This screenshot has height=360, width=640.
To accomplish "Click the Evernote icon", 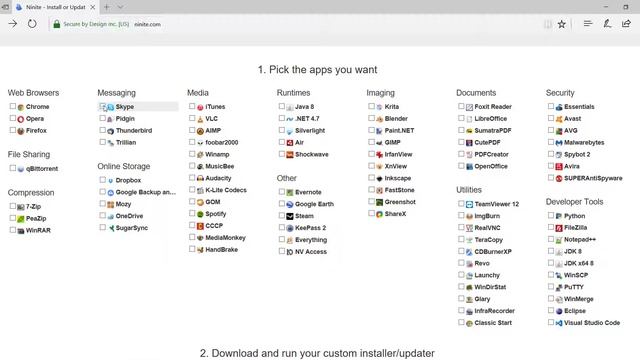I will (290, 192).
